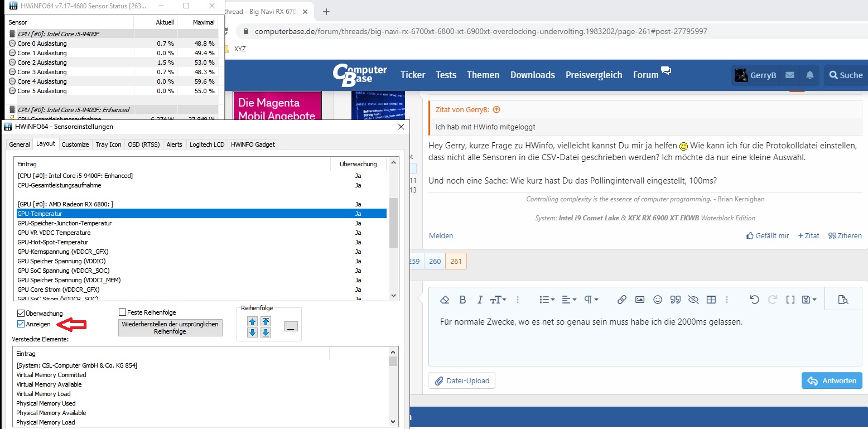Click the move-to-bottom arrow in Reihenfolge
868x429 pixels.
266,332
